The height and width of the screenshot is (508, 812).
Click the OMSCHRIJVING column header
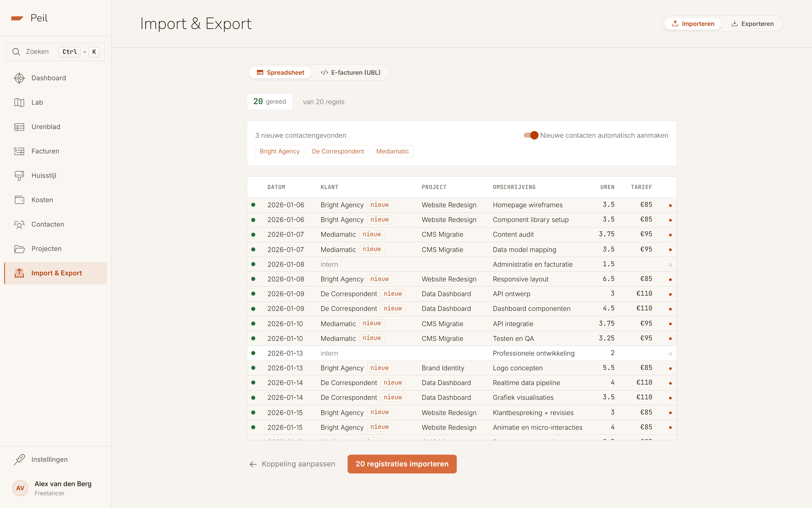click(x=514, y=187)
